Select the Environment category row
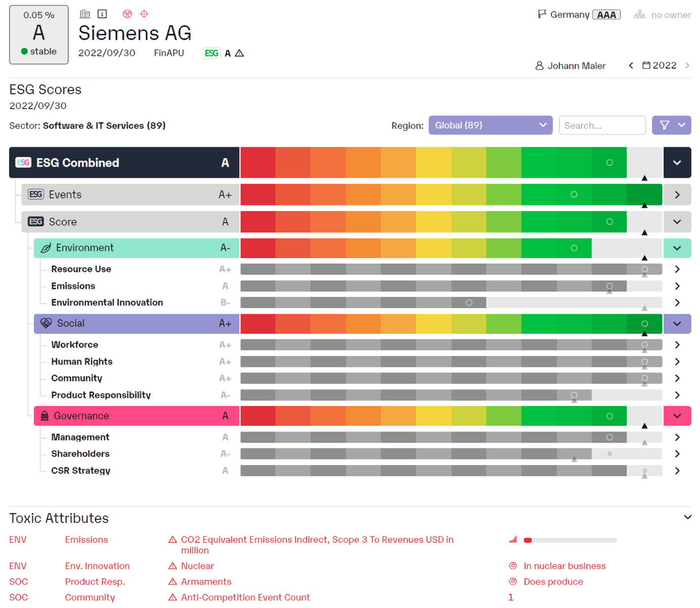The image size is (700, 608). pos(137,248)
